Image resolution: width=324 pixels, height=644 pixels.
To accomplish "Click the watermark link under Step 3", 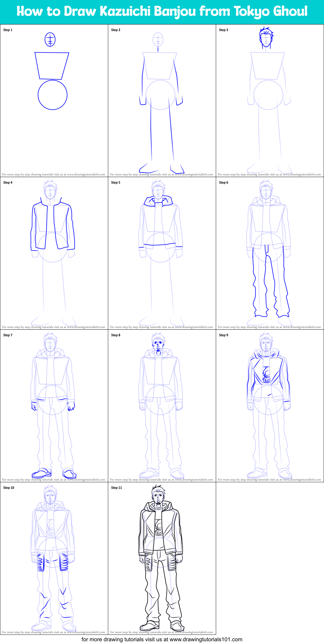I will (269, 175).
